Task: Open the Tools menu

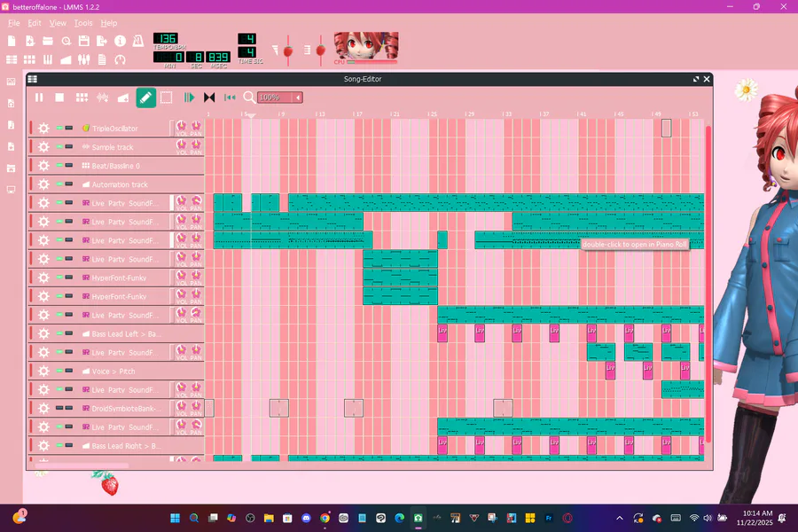Action: click(x=83, y=23)
